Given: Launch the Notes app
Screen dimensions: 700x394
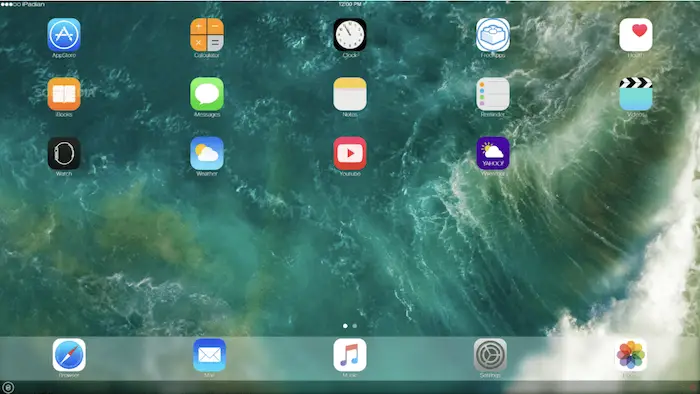Looking at the screenshot, I should tap(350, 94).
